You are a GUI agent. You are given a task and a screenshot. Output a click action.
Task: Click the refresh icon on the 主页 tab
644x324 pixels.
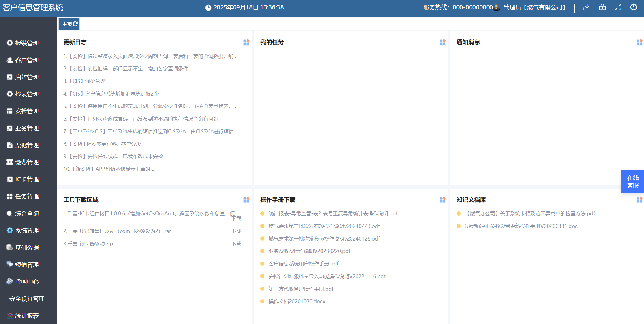pos(75,24)
